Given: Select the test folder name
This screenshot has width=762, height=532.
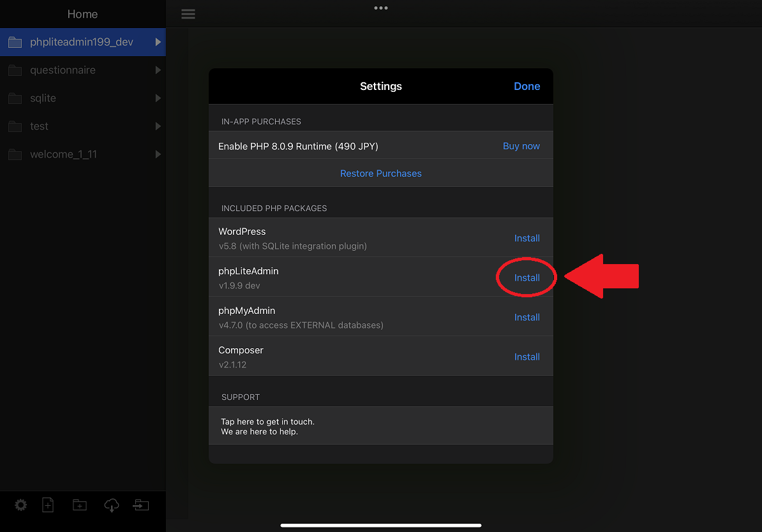Looking at the screenshot, I should pos(39,126).
